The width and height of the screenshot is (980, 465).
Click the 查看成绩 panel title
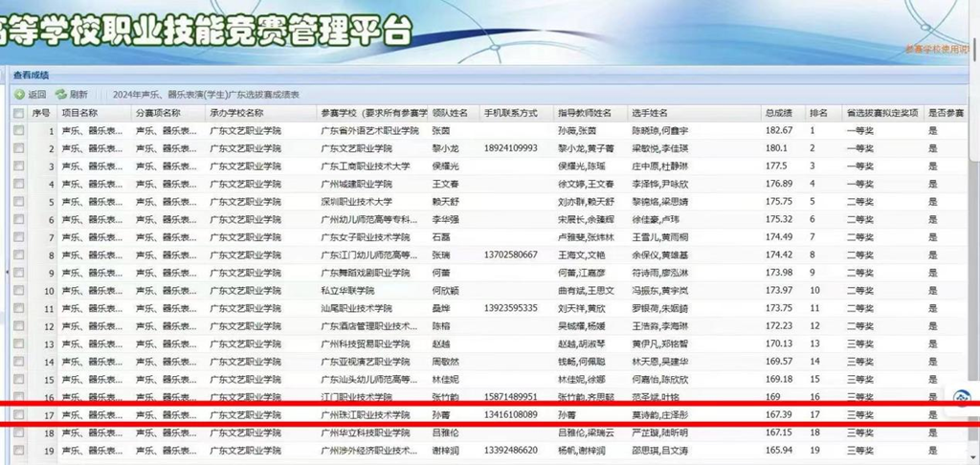(x=31, y=75)
